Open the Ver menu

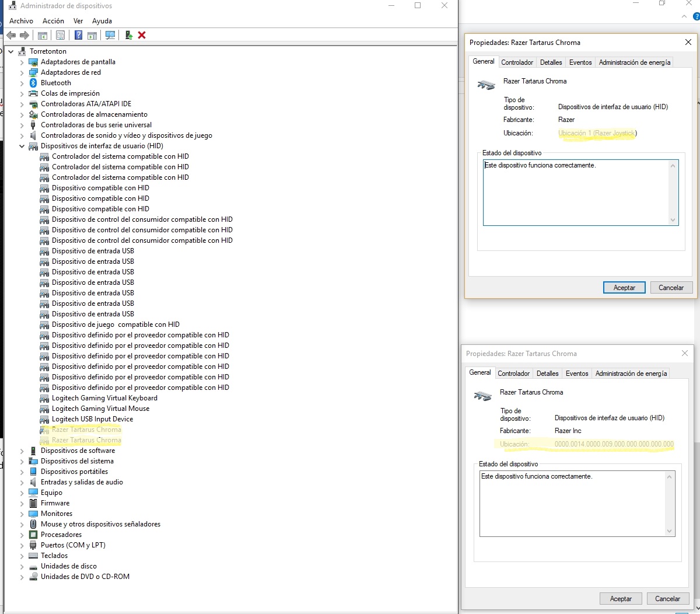tap(78, 21)
